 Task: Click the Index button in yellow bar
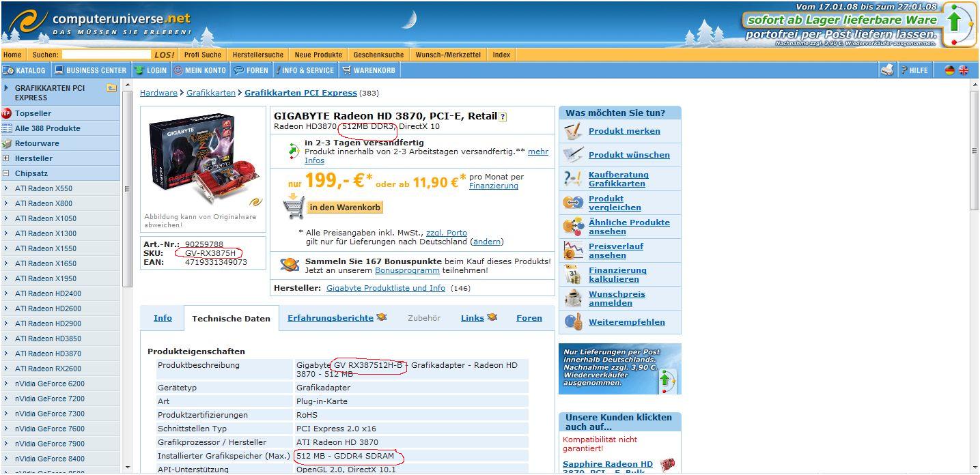(x=501, y=55)
